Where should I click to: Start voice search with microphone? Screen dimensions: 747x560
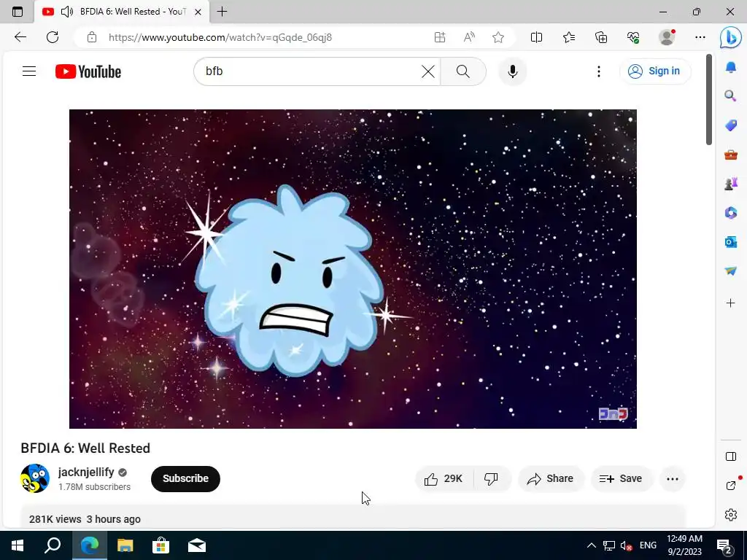click(513, 71)
